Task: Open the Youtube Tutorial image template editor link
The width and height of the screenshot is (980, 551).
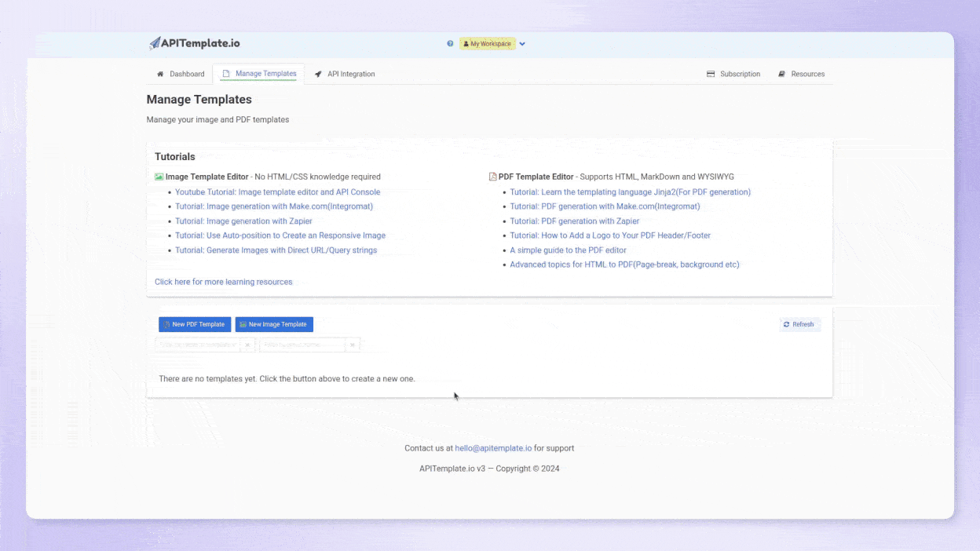Action: point(277,192)
